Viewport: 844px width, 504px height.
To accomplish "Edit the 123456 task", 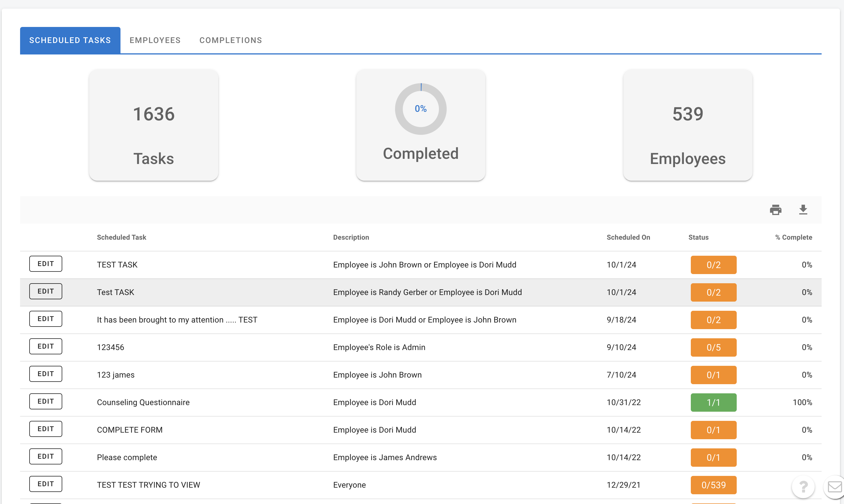I will click(x=46, y=346).
